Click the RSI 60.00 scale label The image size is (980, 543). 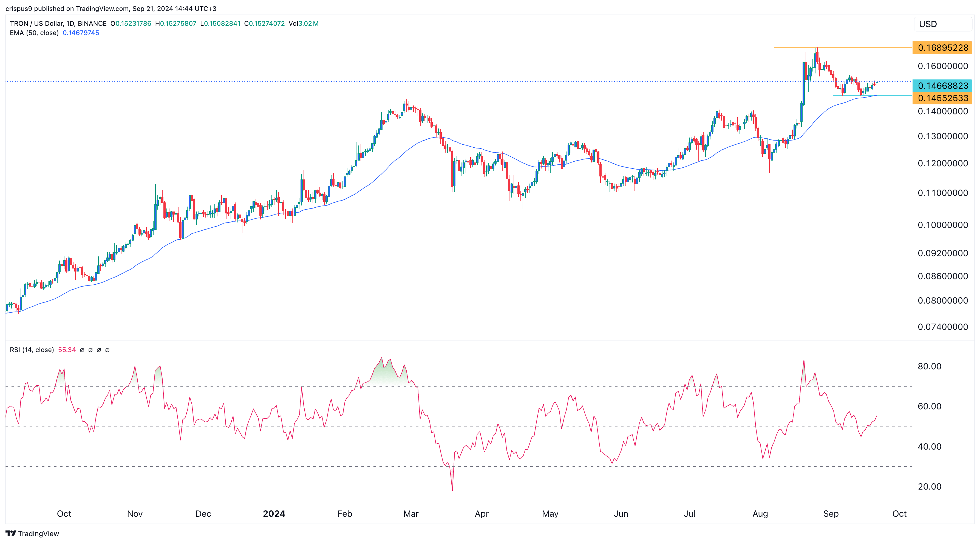pos(929,406)
